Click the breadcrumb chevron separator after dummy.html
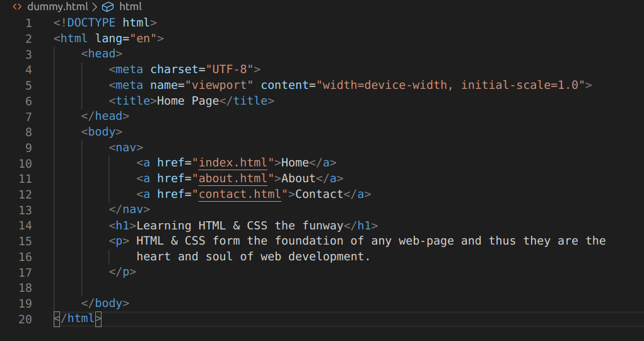Screen dimensions: 644x341 (x=95, y=7)
